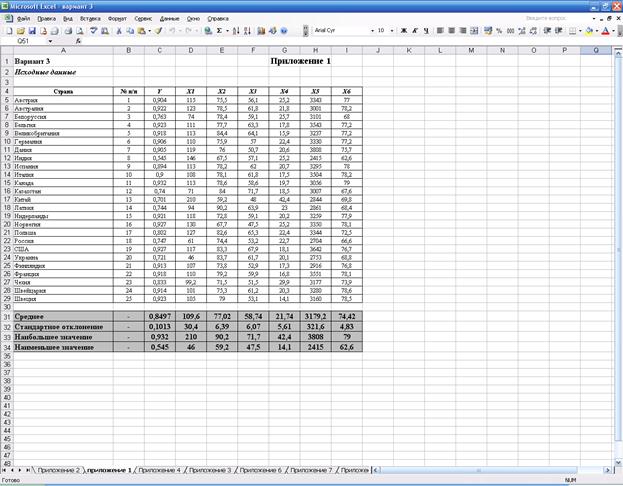Click the fx insert function button
The height and width of the screenshot is (486, 623).
pos(78,41)
